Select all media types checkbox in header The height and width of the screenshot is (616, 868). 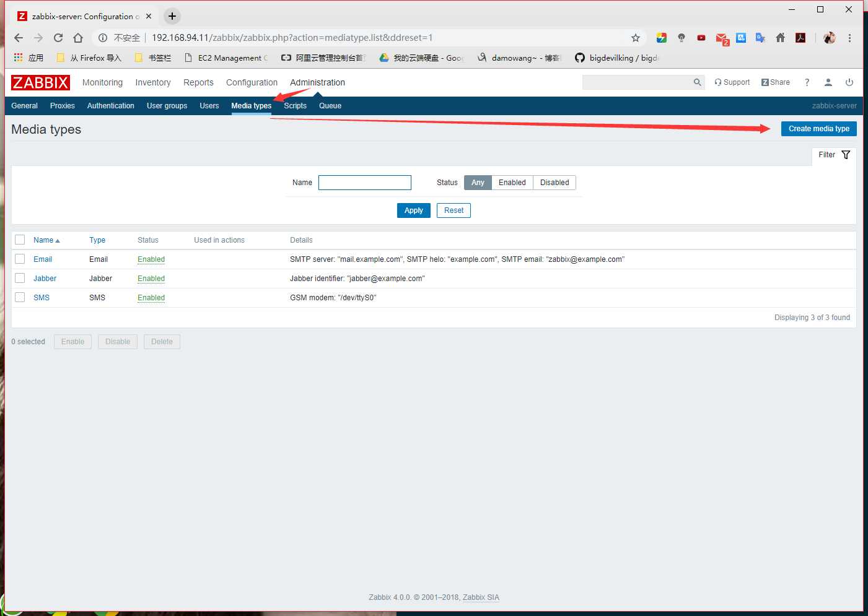pyautogui.click(x=20, y=240)
